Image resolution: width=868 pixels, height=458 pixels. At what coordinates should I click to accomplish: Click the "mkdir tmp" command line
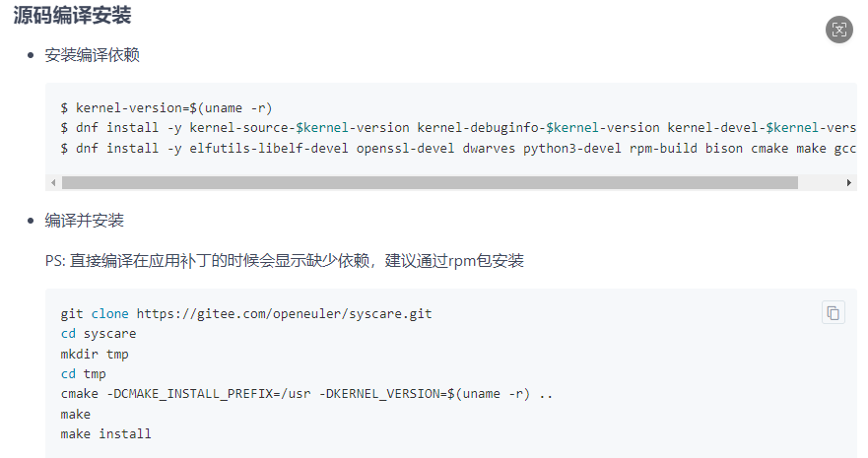coord(95,354)
